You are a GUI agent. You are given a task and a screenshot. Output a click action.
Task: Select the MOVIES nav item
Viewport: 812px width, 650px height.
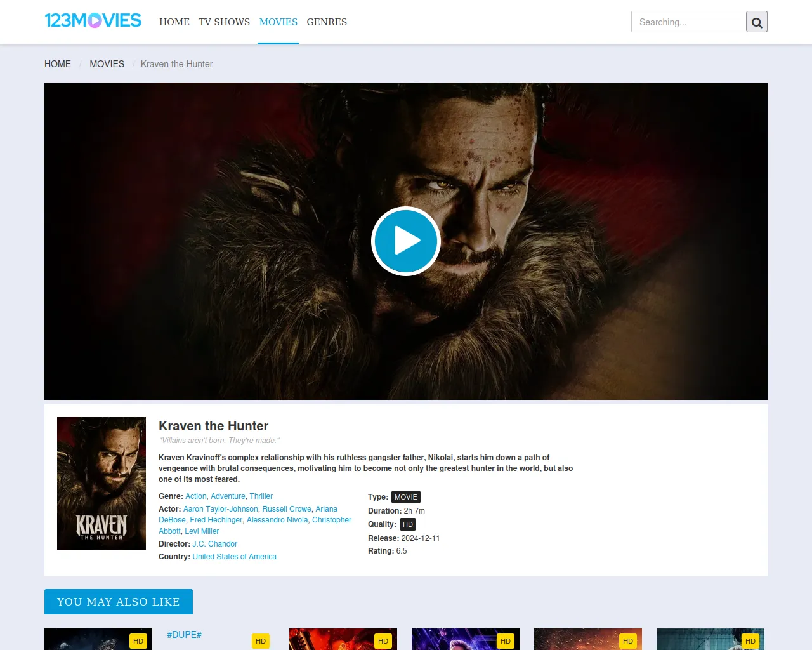[278, 22]
